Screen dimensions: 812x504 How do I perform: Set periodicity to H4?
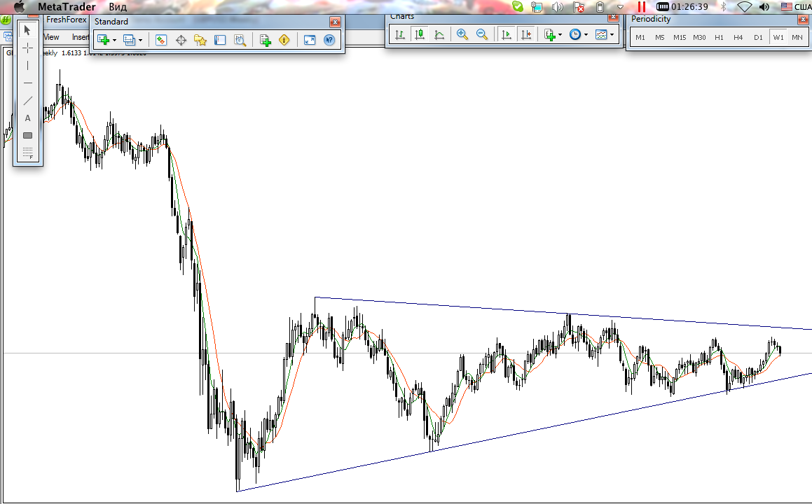tap(738, 37)
